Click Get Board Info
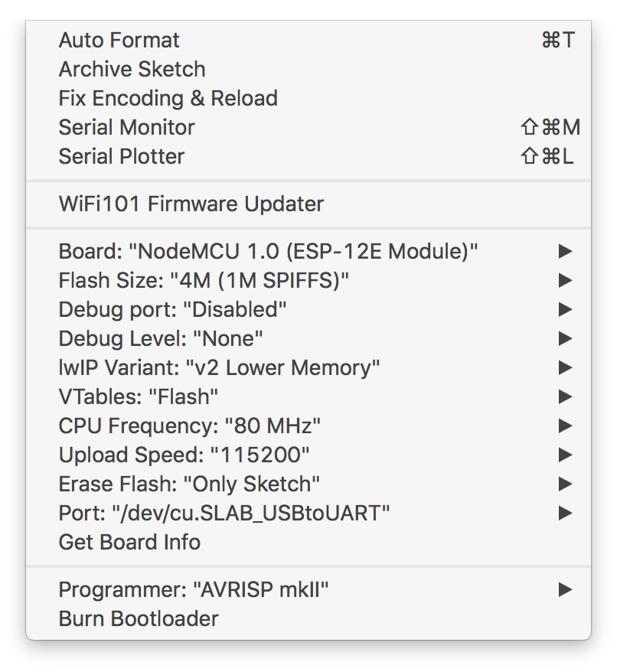The image size is (617, 672). 129,542
